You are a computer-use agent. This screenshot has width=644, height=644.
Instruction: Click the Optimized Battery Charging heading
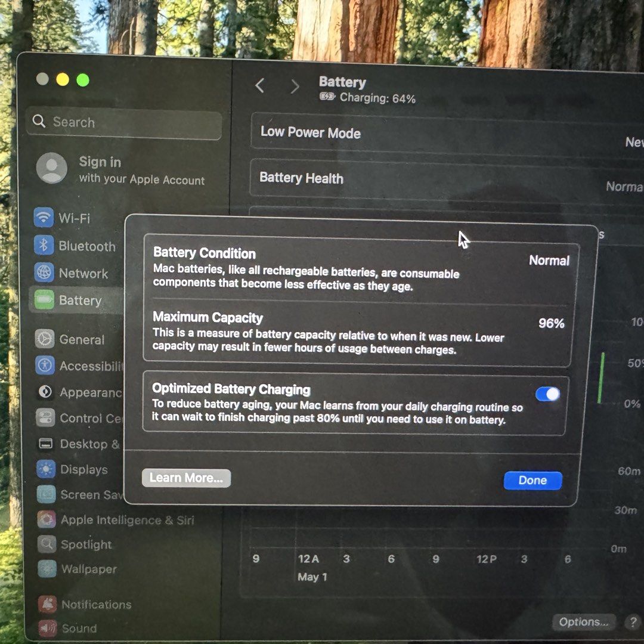click(231, 389)
